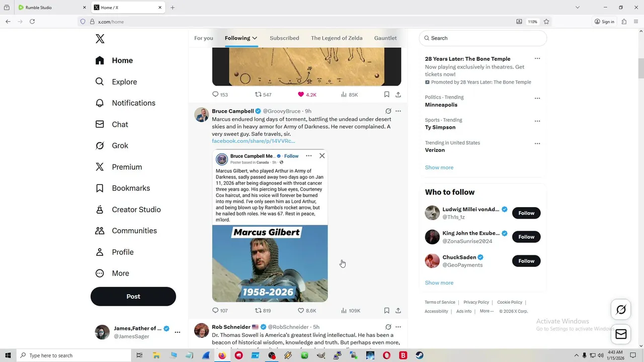The width and height of the screenshot is (644, 362).
Task: Open Premium in the sidebar
Action: coord(119,167)
